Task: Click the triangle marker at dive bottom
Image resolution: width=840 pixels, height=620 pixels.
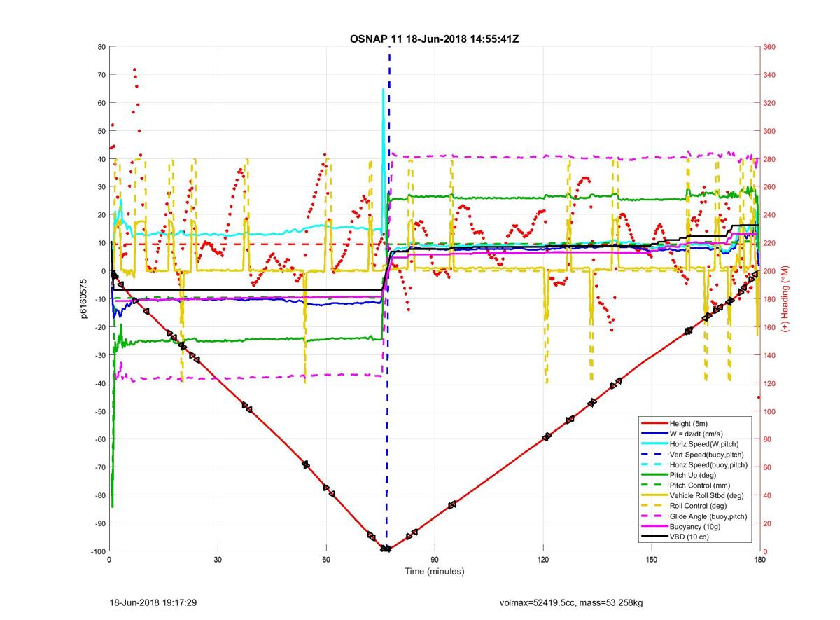Action: tap(386, 549)
